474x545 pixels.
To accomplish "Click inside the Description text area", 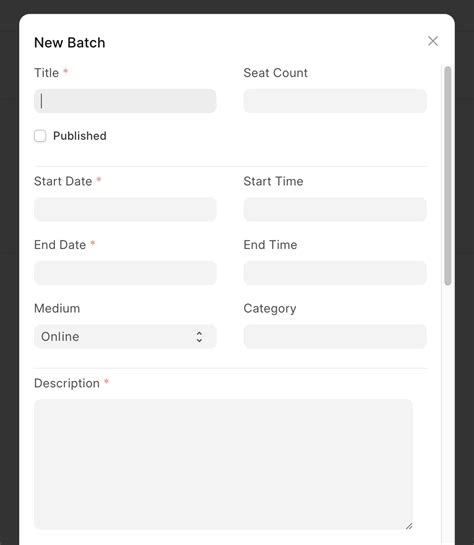I will click(x=223, y=465).
